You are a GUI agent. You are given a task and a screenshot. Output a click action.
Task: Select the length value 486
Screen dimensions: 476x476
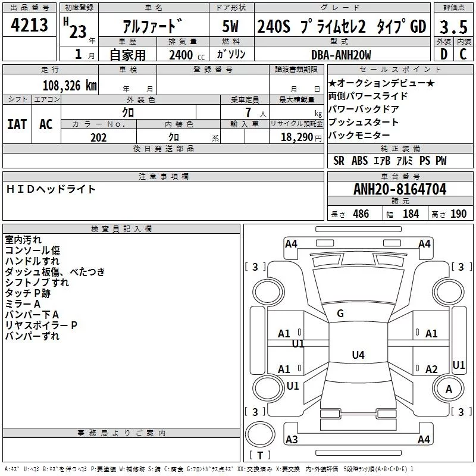(x=361, y=214)
